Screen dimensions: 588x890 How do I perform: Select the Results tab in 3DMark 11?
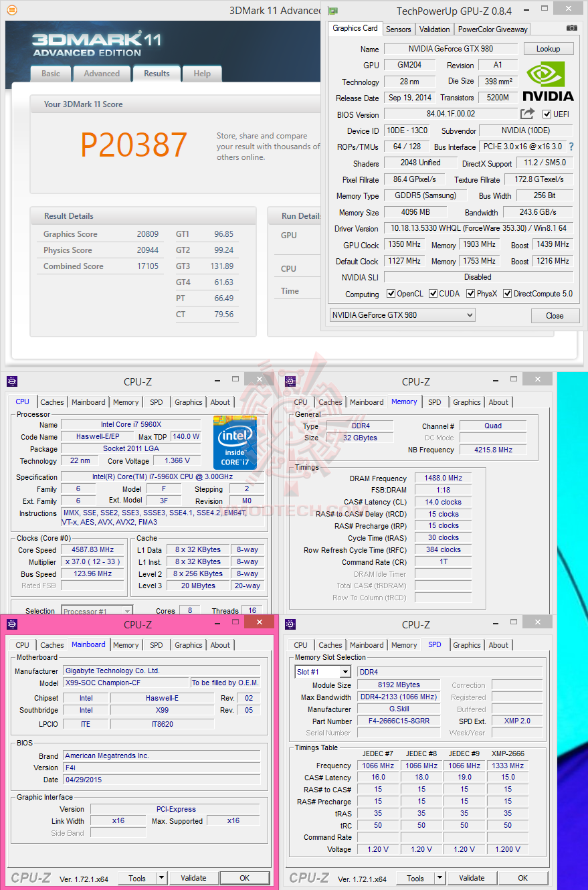pos(157,74)
